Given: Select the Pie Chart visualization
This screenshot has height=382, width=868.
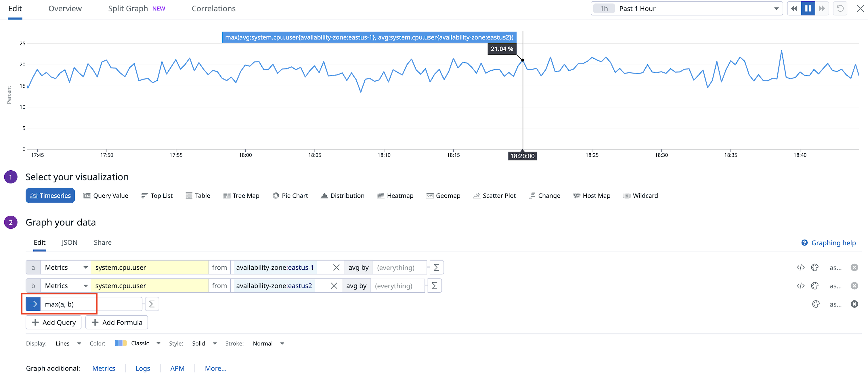Looking at the screenshot, I should (x=290, y=196).
